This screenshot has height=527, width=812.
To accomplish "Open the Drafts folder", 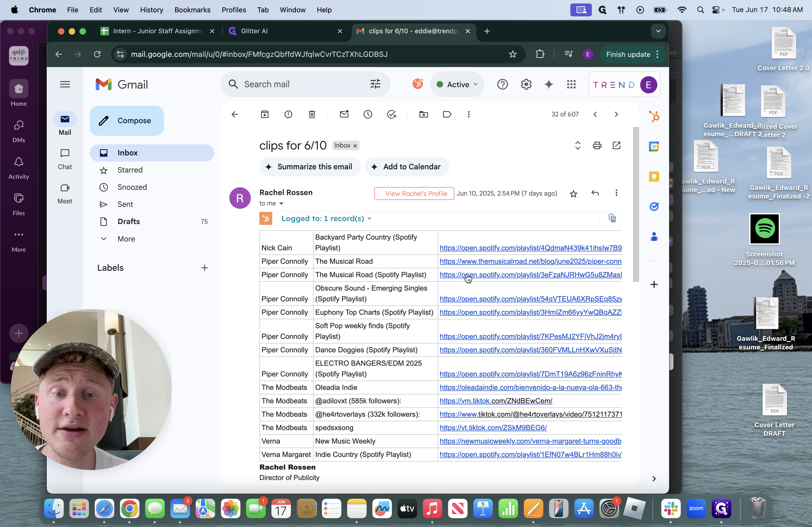I will (129, 221).
